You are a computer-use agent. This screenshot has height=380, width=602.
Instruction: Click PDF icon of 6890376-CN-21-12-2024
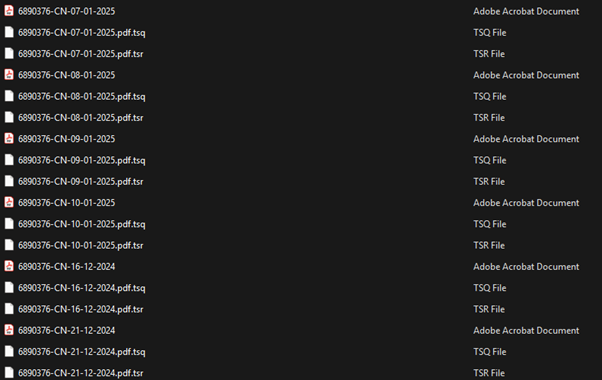click(x=9, y=330)
